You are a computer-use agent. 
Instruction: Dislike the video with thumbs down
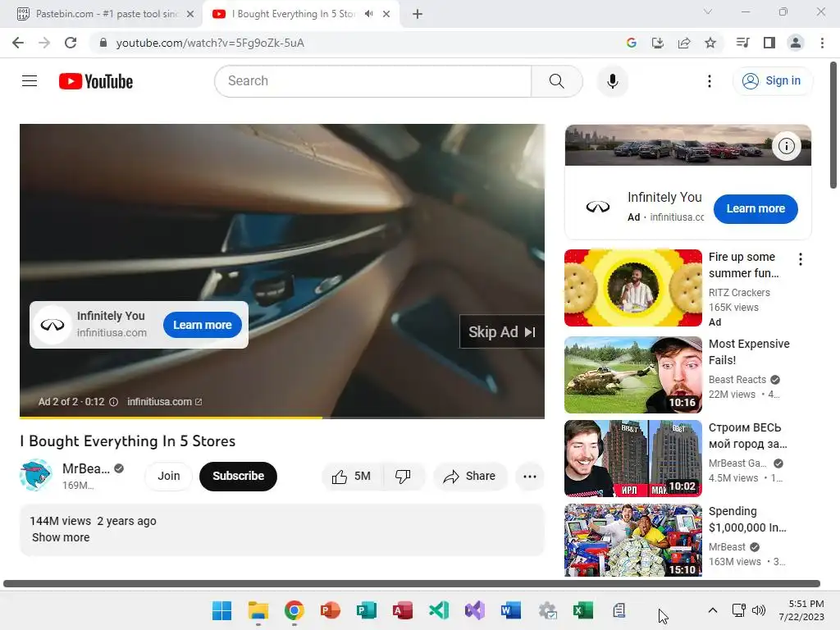point(403,477)
